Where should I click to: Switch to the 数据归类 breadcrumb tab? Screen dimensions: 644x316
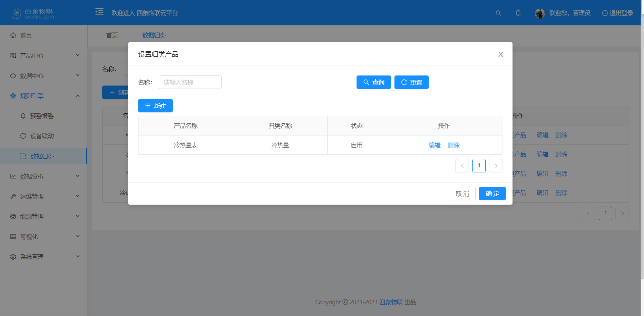point(154,35)
